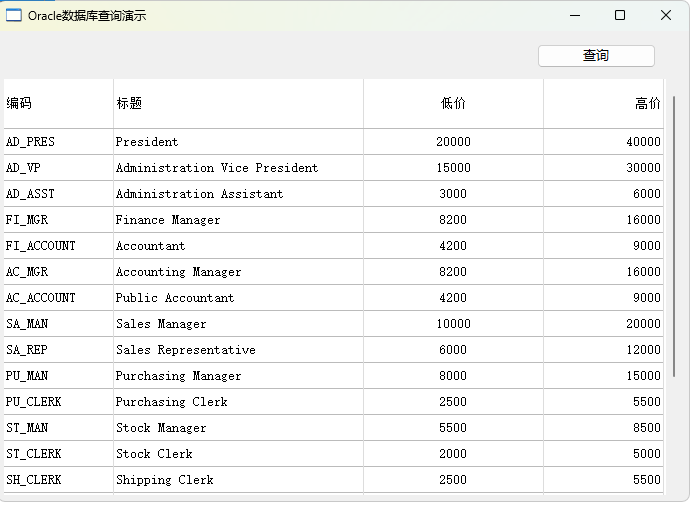
Task: Minimize the Oracle query demo window
Action: click(575, 16)
